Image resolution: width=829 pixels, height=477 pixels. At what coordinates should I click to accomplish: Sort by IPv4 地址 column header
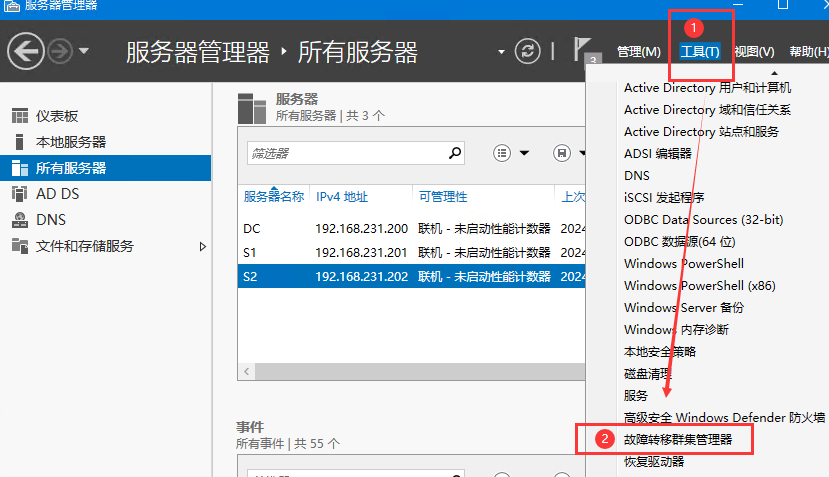pyautogui.click(x=342, y=197)
